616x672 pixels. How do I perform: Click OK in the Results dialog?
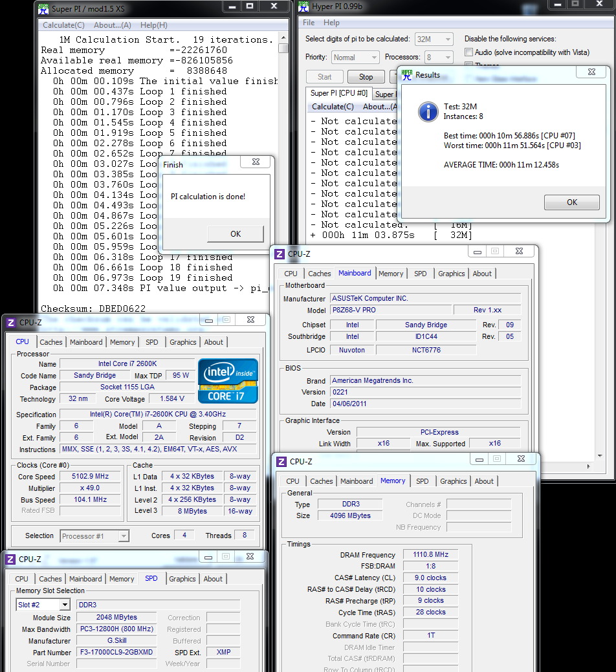tap(572, 202)
